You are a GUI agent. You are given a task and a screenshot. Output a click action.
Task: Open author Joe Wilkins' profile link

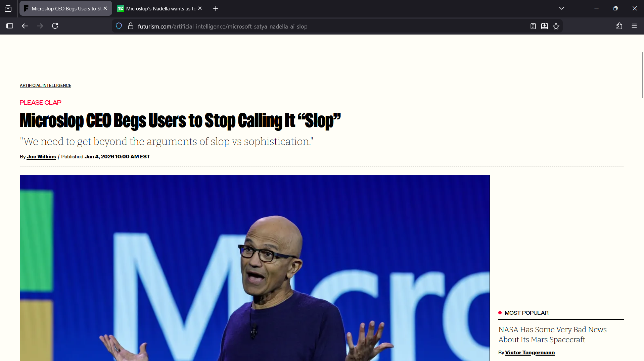41,156
